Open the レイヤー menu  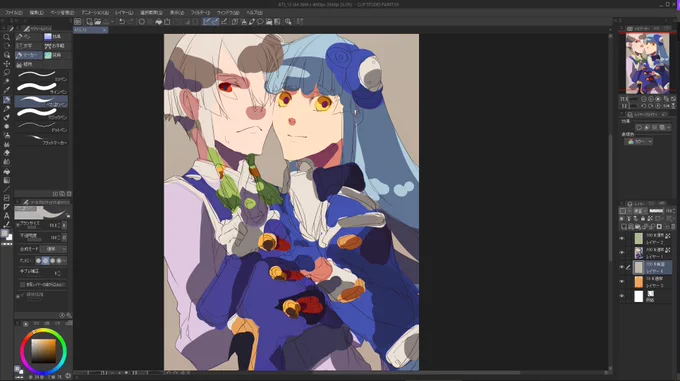(124, 13)
